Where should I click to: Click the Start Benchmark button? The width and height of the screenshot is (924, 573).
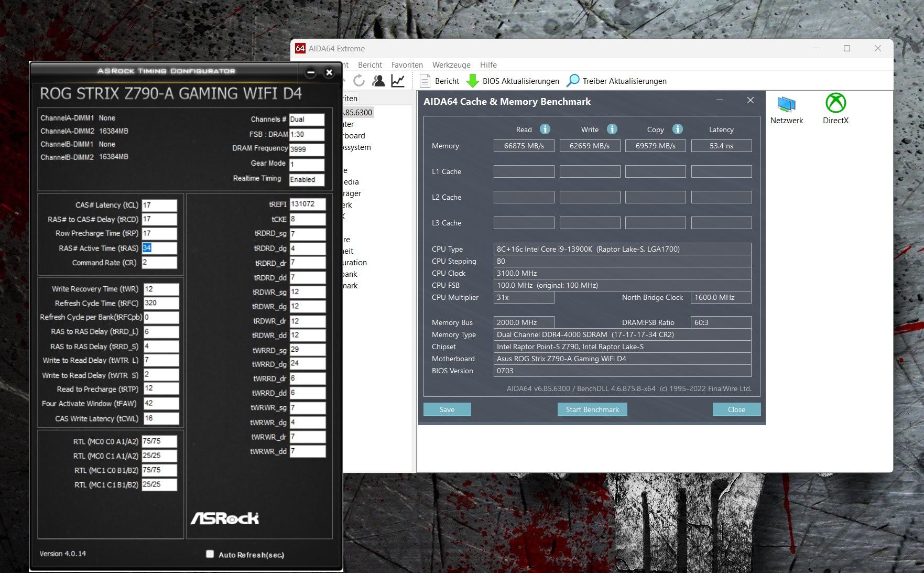pyautogui.click(x=592, y=409)
